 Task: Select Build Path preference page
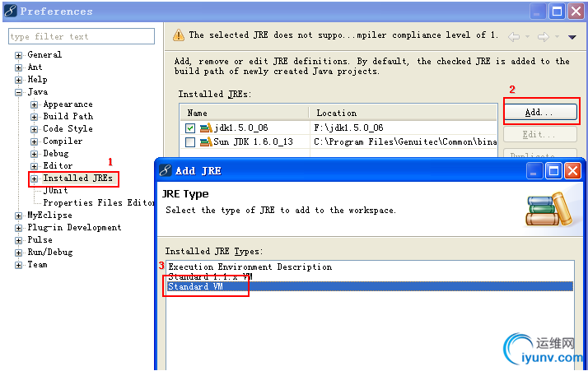[68, 116]
